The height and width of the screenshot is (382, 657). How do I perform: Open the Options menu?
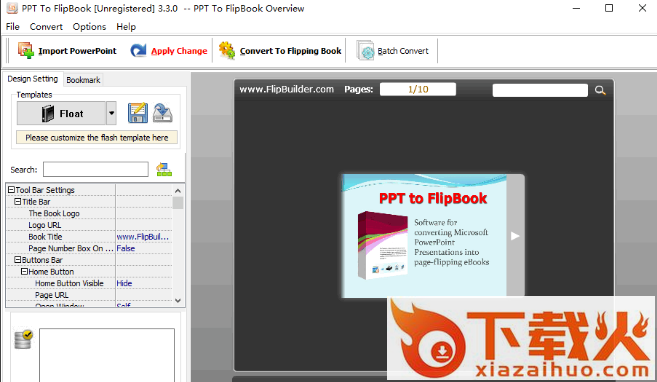coord(89,27)
